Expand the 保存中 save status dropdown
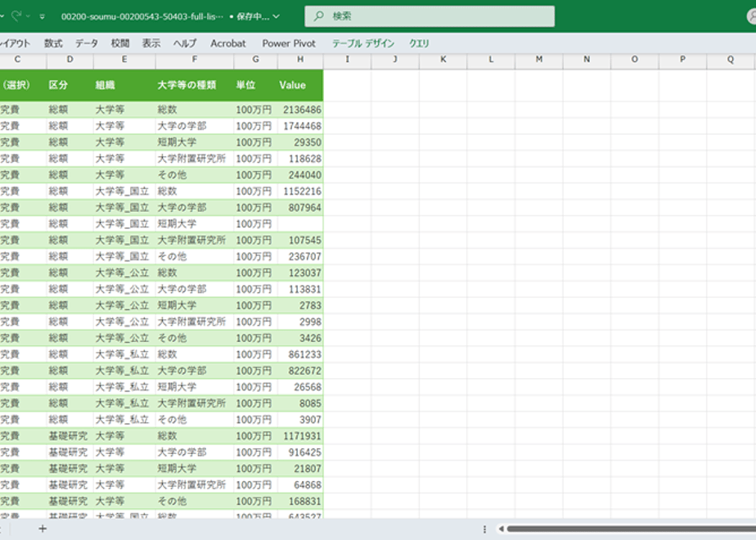The image size is (756, 540). click(277, 16)
